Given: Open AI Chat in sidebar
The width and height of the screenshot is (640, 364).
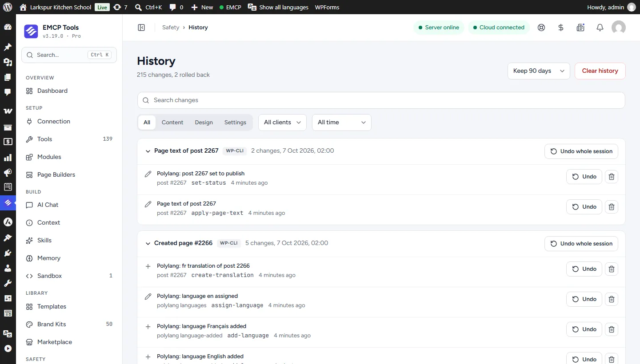Looking at the screenshot, I should point(69,205).
